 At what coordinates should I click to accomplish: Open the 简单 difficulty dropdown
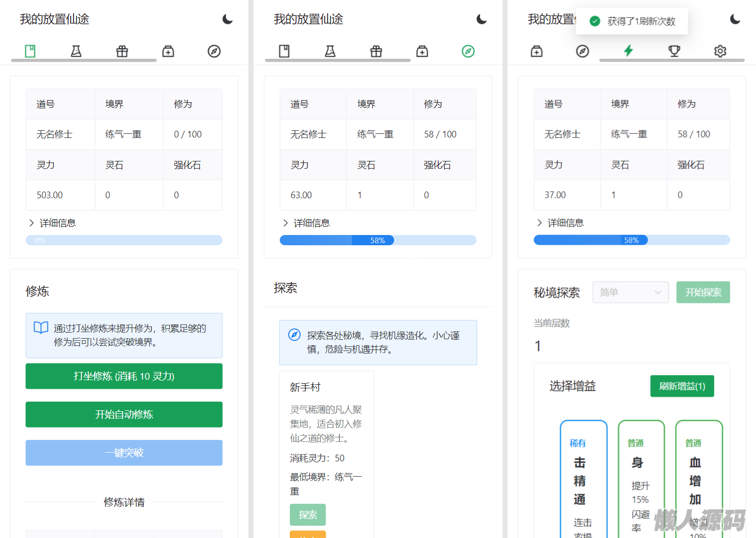click(x=630, y=292)
